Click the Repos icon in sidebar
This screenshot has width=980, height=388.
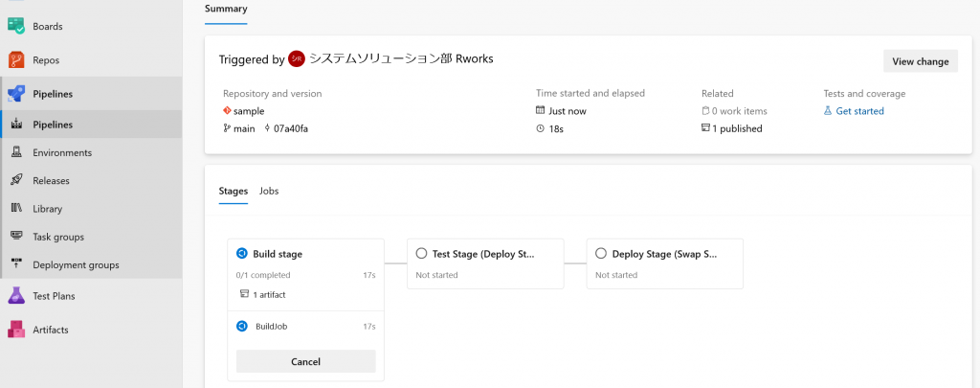tap(16, 60)
